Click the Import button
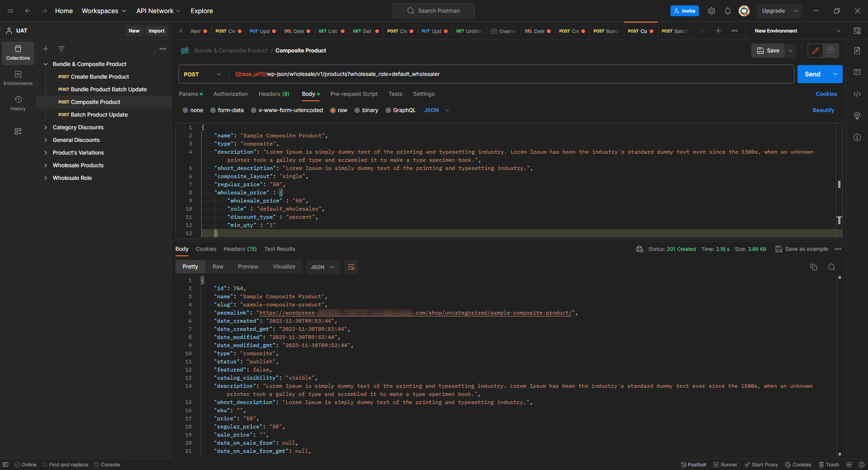Viewport: 868px width, 470px height. [156, 31]
